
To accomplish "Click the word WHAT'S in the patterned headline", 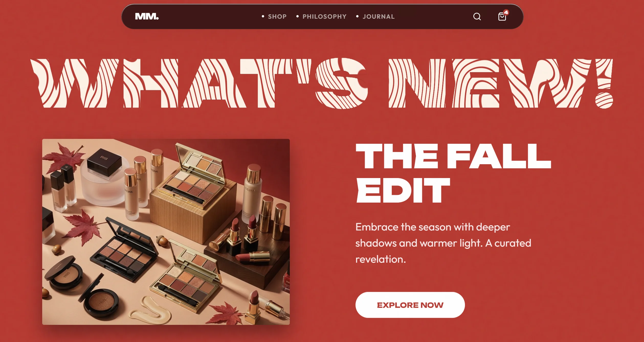I will pyautogui.click(x=199, y=83).
